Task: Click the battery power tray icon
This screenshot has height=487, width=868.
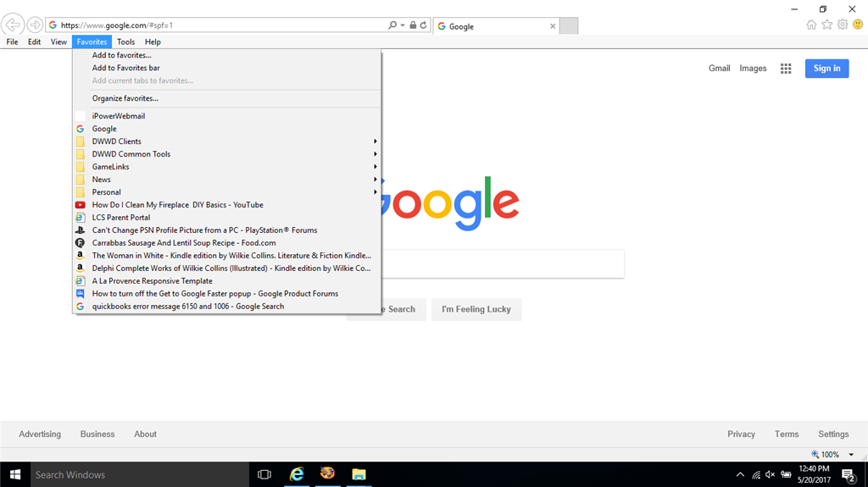Action: click(x=786, y=474)
